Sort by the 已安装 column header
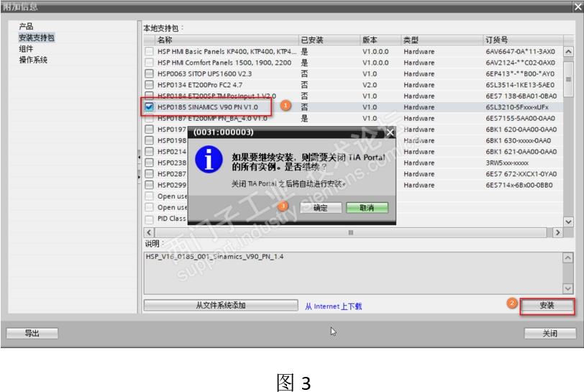This screenshot has width=584, height=392. [329, 40]
